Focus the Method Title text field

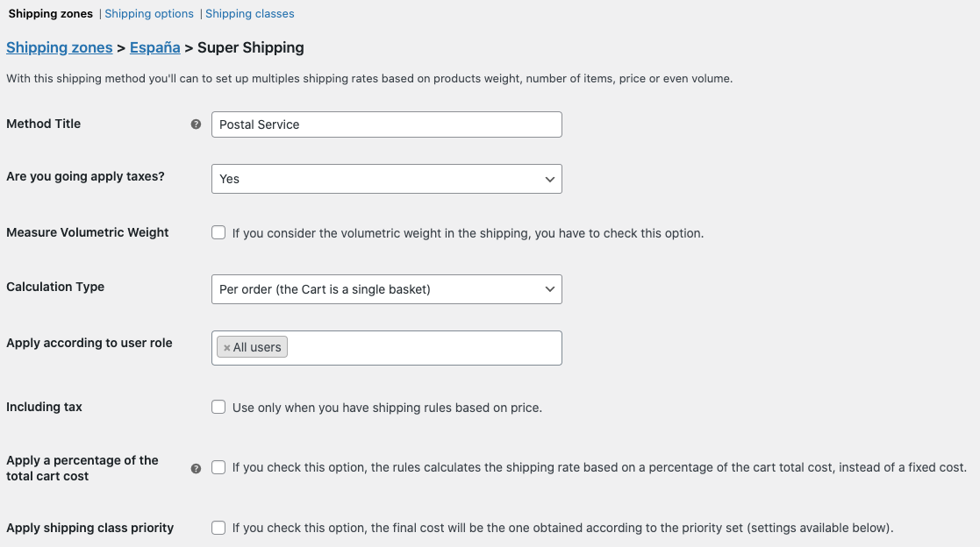coord(386,124)
